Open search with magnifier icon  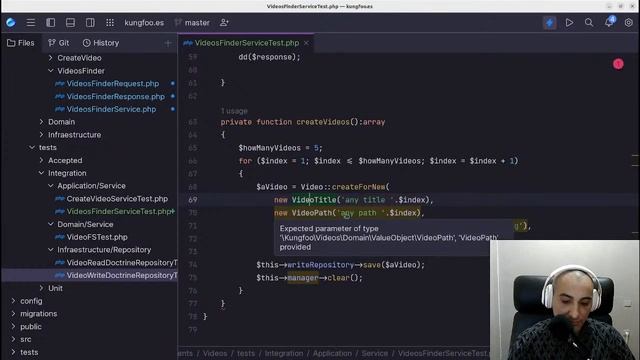pyautogui.click(x=589, y=22)
